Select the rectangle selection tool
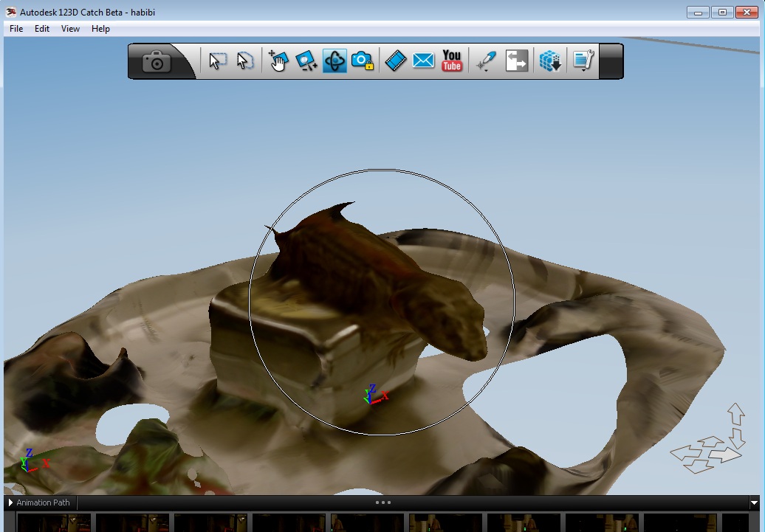The width and height of the screenshot is (765, 532). pos(217,61)
